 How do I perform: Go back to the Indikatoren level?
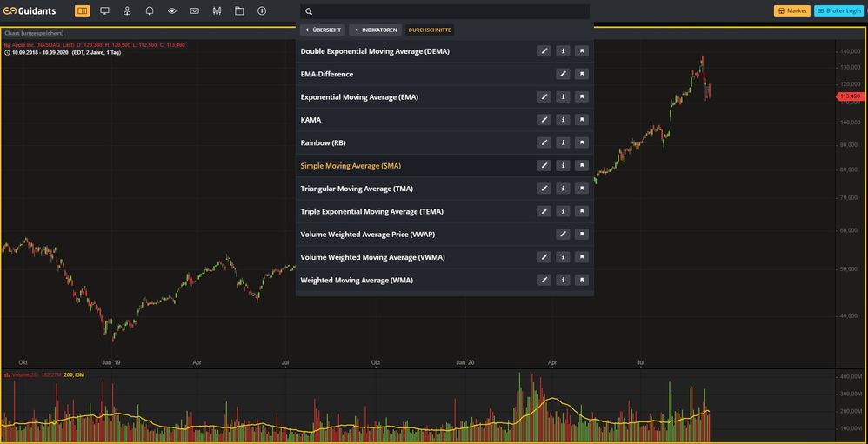tap(375, 30)
